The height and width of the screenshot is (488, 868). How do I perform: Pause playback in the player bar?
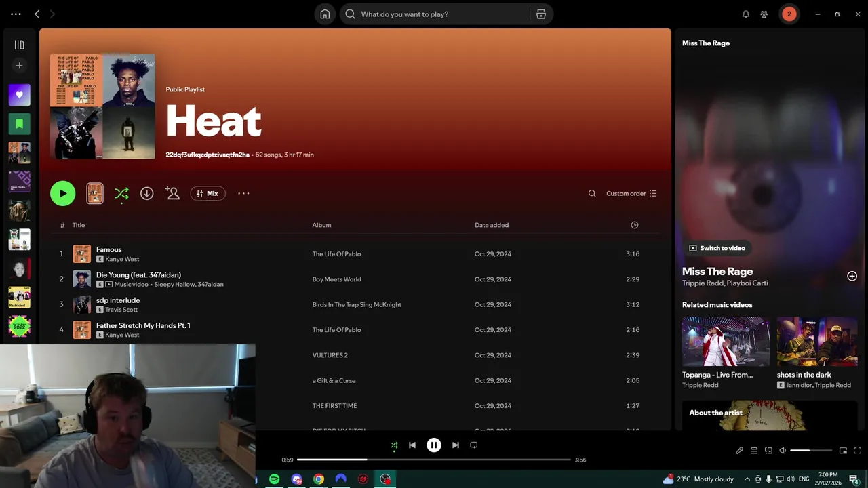click(434, 445)
